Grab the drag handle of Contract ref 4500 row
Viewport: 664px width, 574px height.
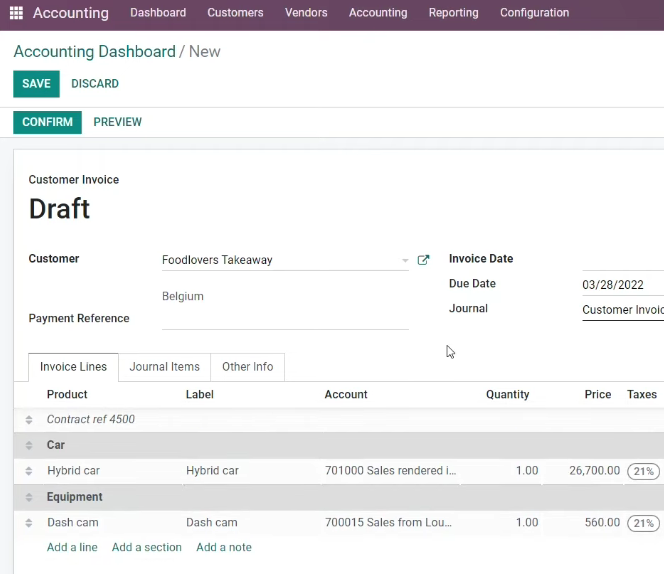(x=29, y=419)
